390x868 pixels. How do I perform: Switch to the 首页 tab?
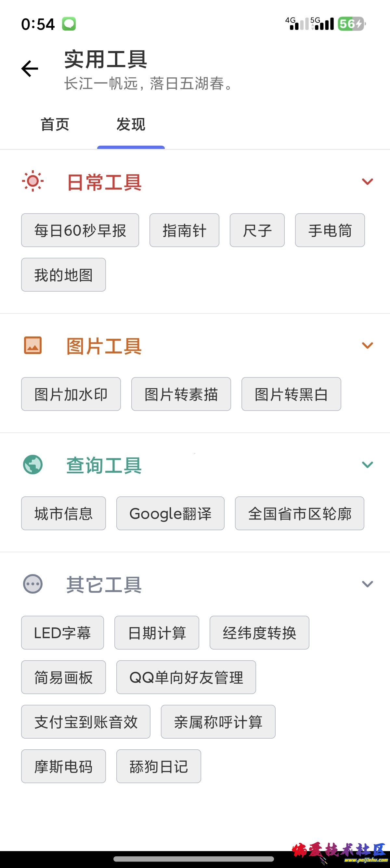[55, 124]
